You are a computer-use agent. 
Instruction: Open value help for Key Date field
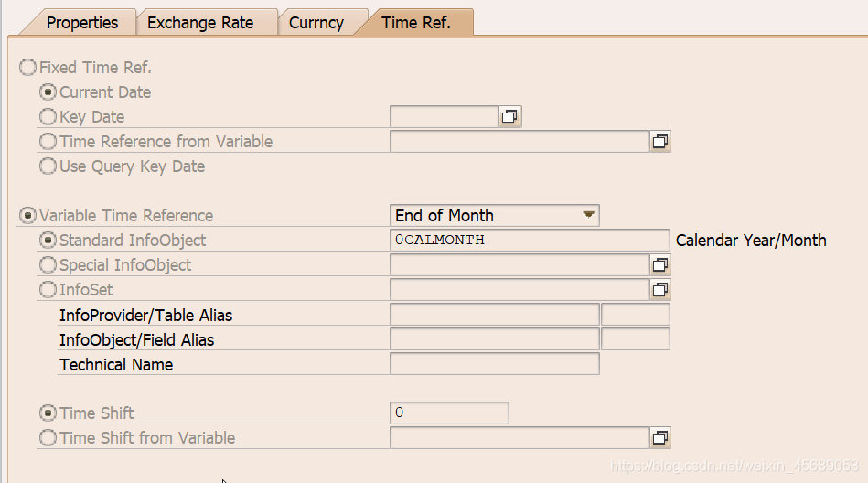point(509,116)
